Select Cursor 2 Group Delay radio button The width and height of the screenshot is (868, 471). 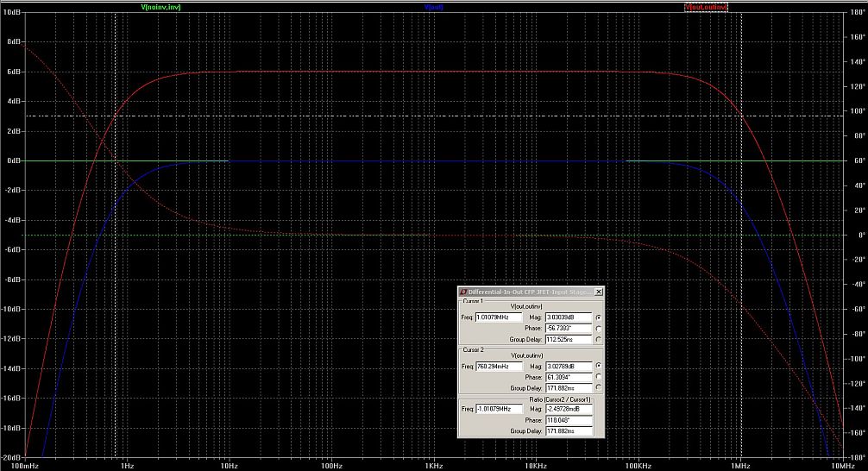(599, 387)
